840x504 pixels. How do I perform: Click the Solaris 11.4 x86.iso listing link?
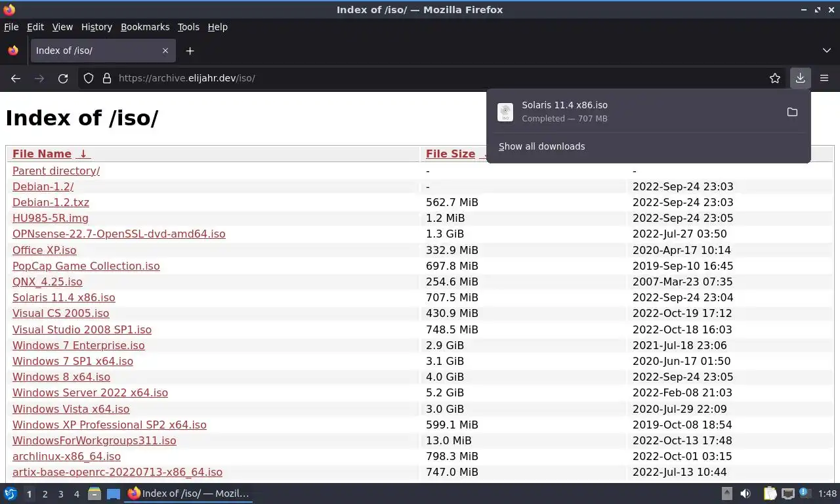coord(64,297)
